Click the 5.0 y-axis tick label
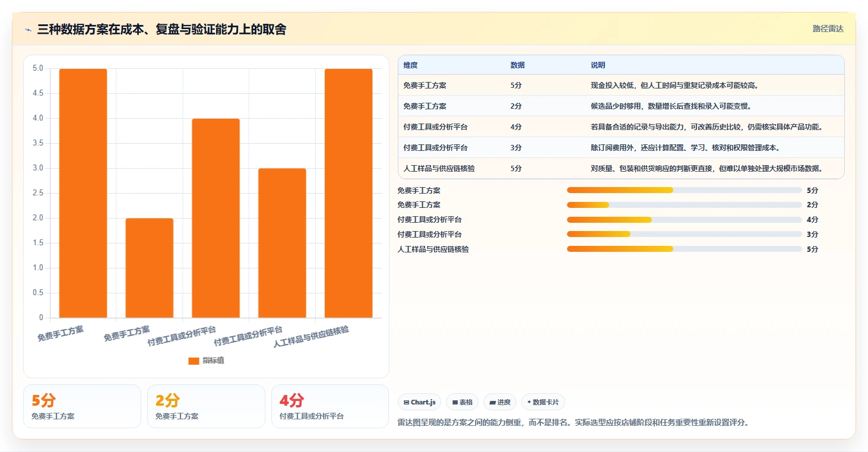The width and height of the screenshot is (868, 452). pyautogui.click(x=38, y=68)
